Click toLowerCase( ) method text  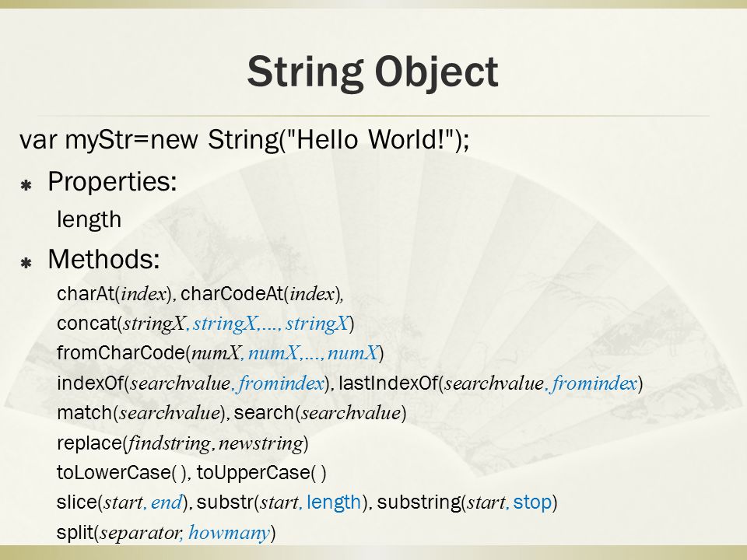(122, 473)
